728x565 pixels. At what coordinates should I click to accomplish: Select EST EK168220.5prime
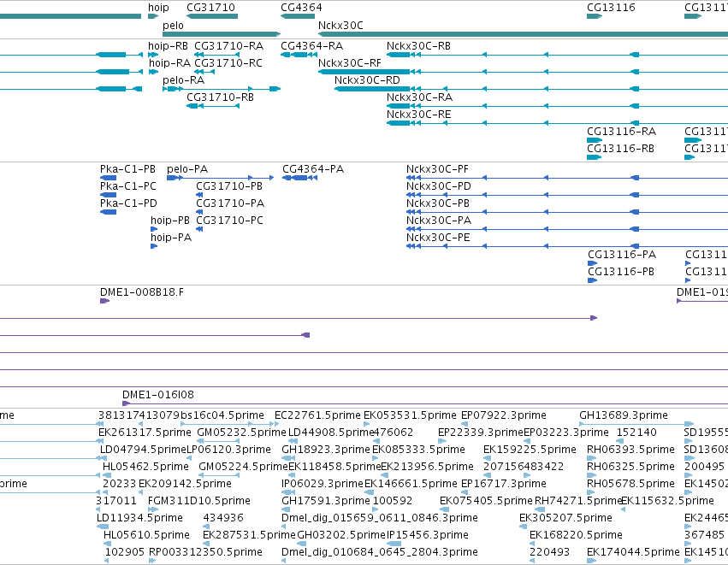577,536
